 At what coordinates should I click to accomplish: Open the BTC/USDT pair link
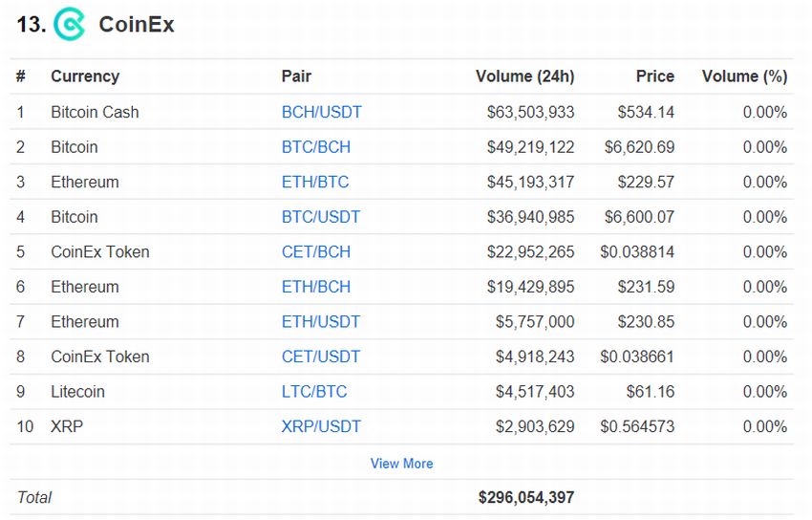coord(321,217)
